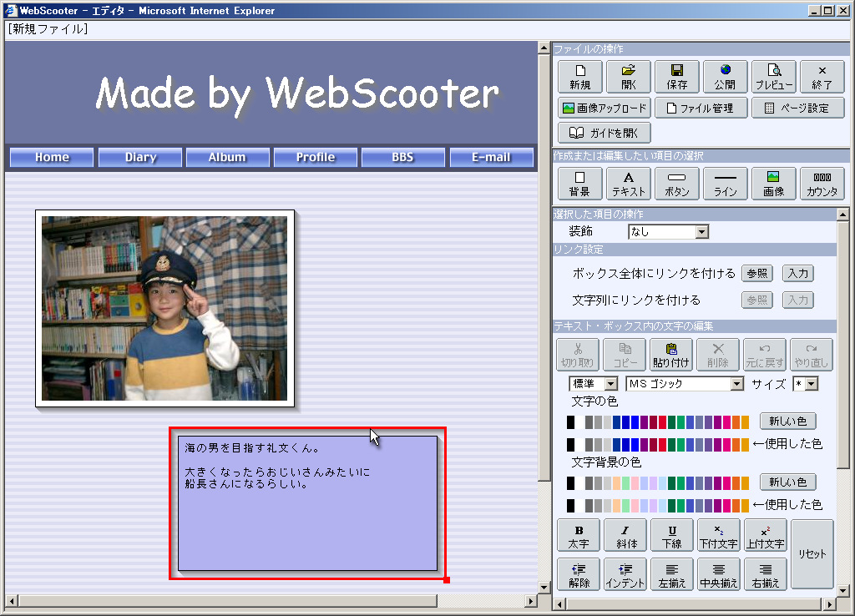This screenshot has width=855, height=616.
Task: Open ページ設定 page settings
Action: point(797,108)
